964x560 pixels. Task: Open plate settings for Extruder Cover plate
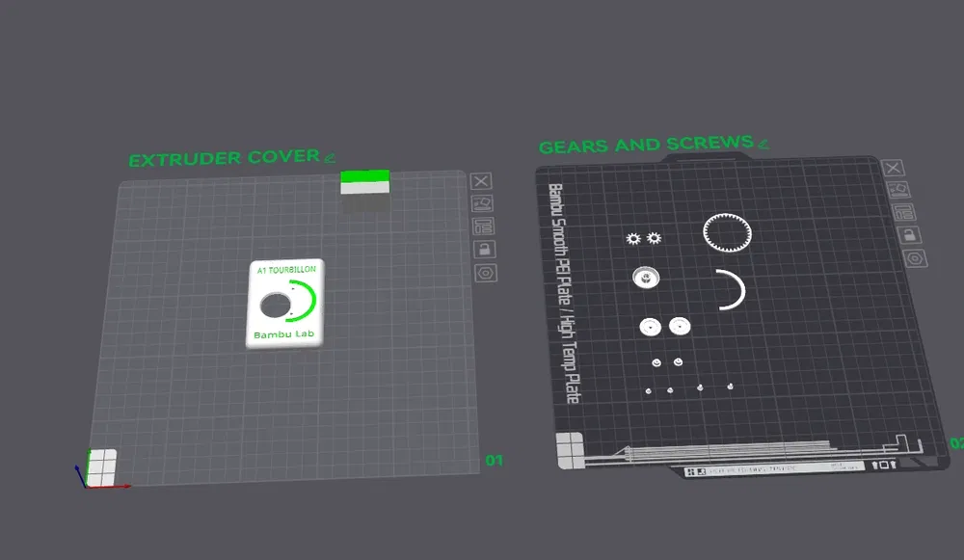click(486, 273)
